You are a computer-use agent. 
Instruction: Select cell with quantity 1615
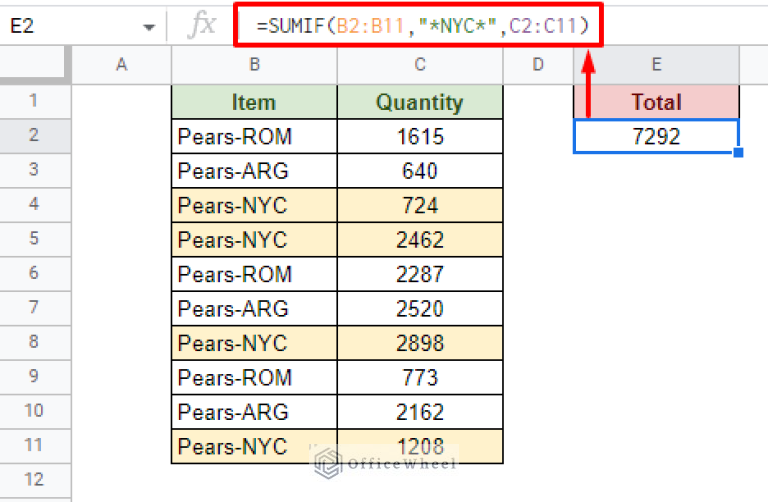coord(420,136)
